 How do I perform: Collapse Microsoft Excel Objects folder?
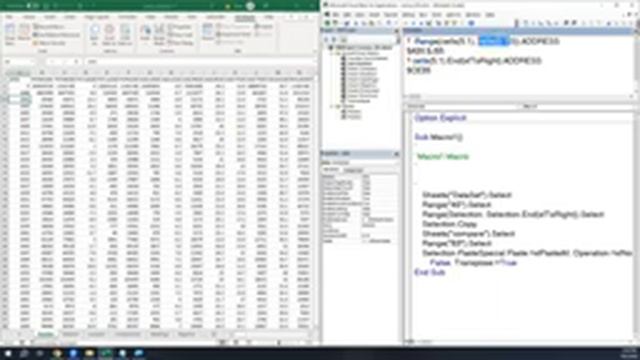[x=332, y=53]
